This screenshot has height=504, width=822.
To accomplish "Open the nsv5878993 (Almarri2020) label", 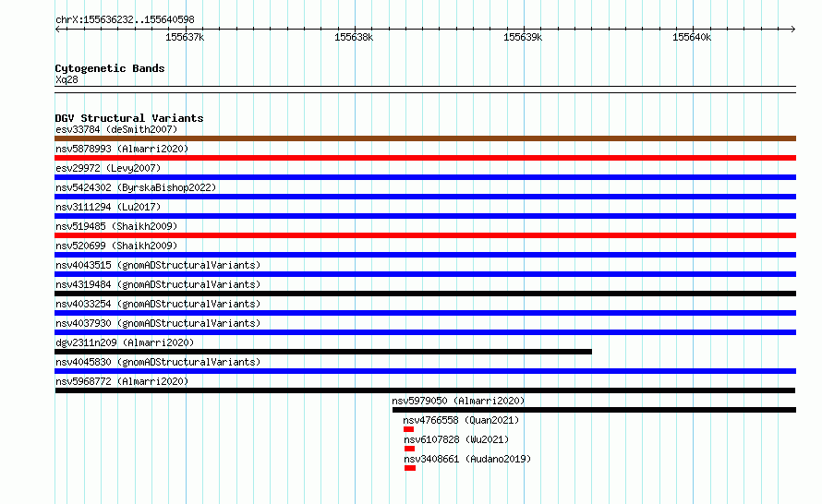I will (122, 149).
